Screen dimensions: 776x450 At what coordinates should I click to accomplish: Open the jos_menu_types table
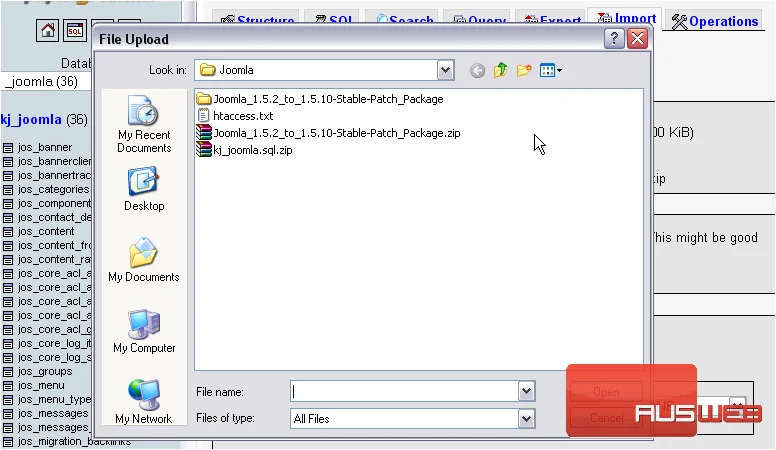pyautogui.click(x=54, y=400)
